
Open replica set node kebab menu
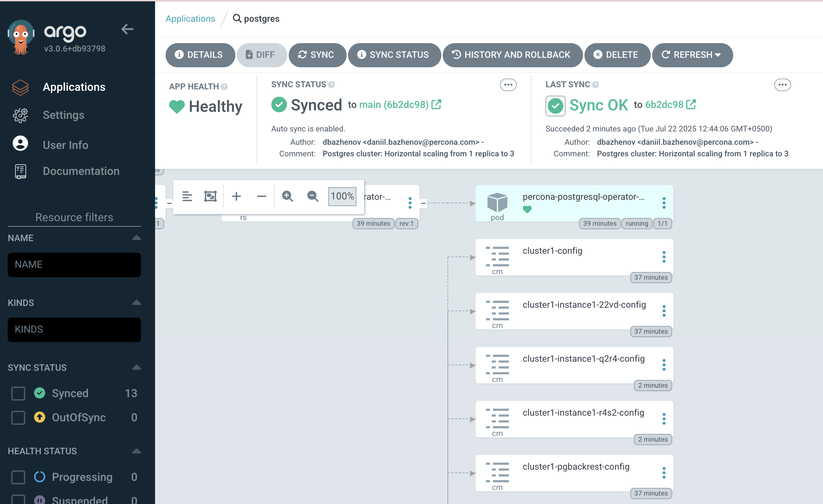(410, 203)
